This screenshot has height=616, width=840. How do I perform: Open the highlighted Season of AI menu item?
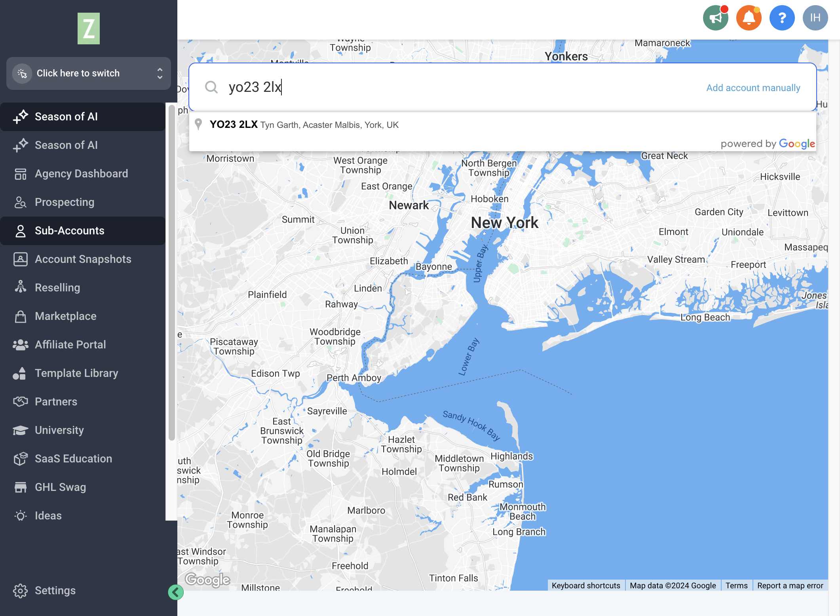[83, 117]
